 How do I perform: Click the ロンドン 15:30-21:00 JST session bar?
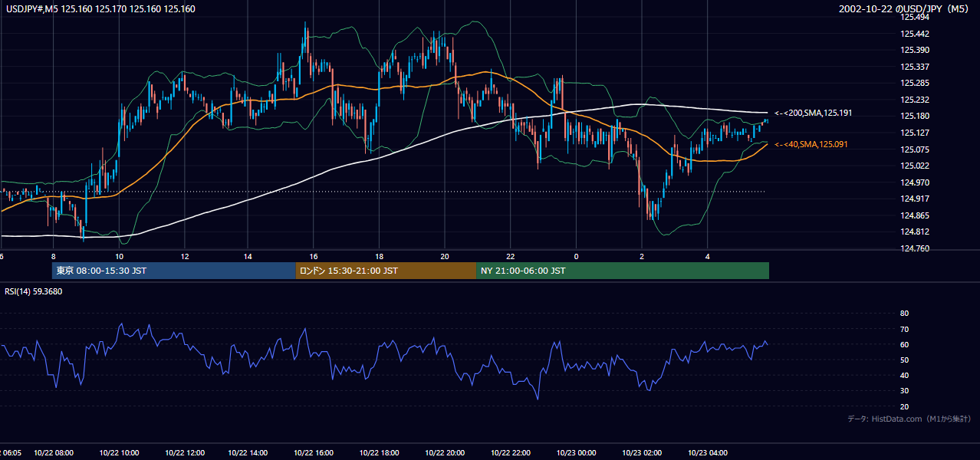(x=386, y=271)
